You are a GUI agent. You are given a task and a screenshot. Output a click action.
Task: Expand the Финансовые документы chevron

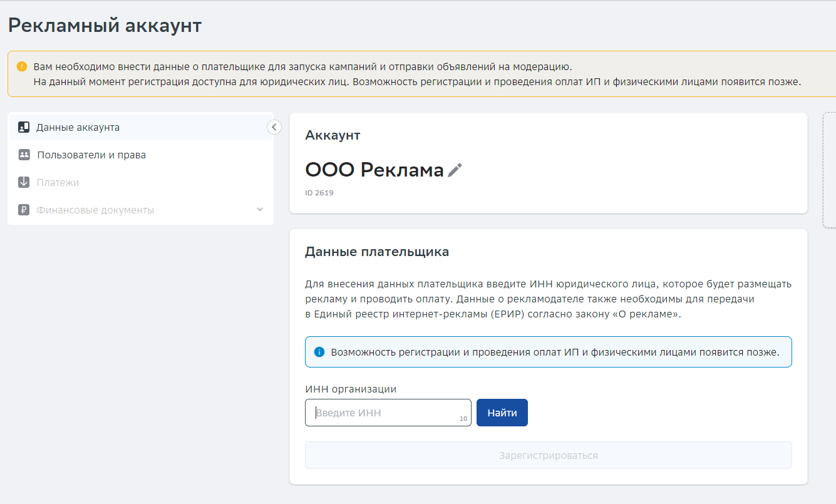coord(261,209)
